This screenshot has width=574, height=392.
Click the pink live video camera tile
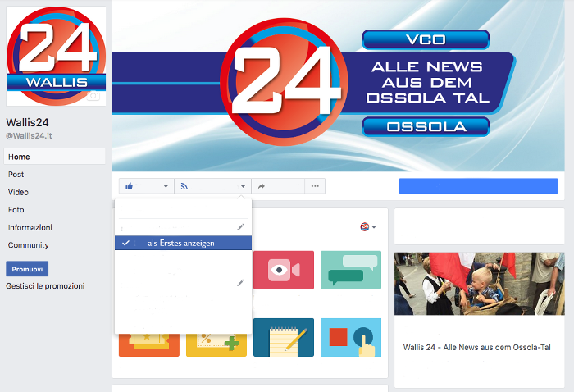[x=284, y=270]
